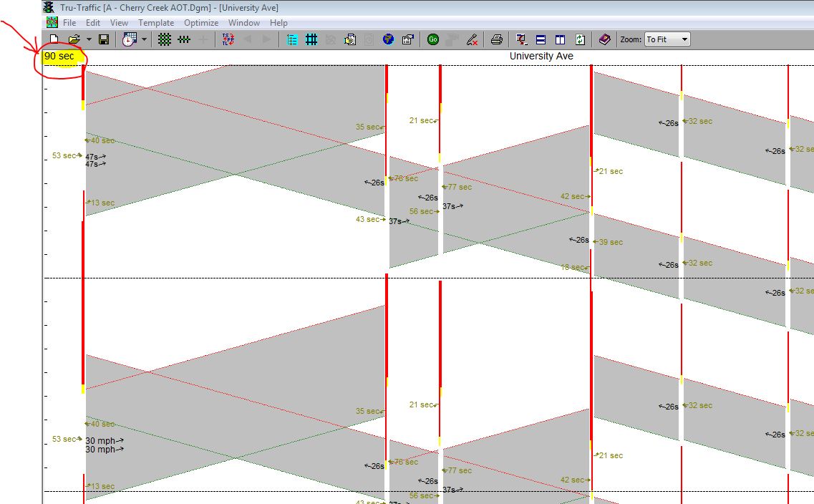Screen dimensions: 814x504
Task: Click the cyan outline list icon
Action: [292, 39]
